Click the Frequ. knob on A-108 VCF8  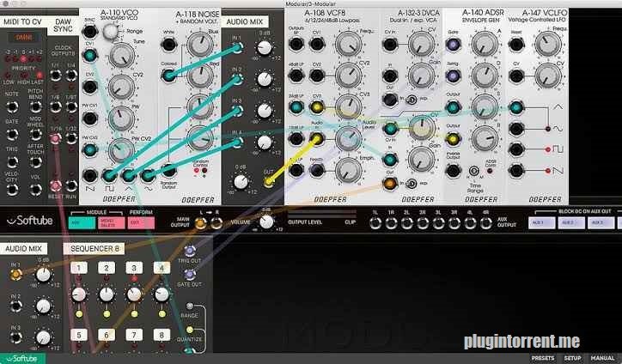tap(348, 44)
